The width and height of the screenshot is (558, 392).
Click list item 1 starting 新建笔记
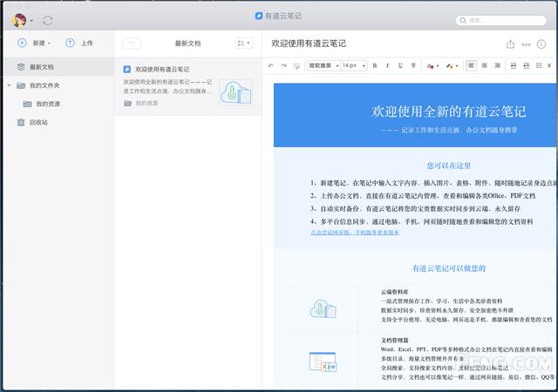[433, 183]
